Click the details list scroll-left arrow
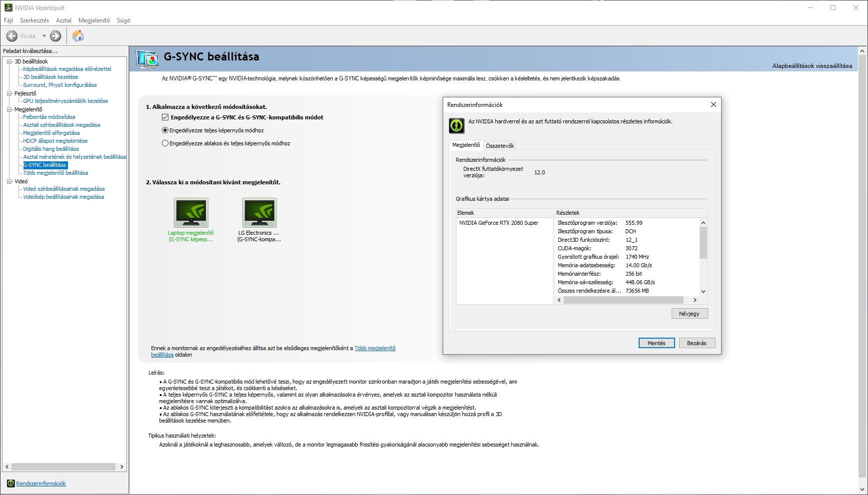This screenshot has height=495, width=868. [559, 300]
